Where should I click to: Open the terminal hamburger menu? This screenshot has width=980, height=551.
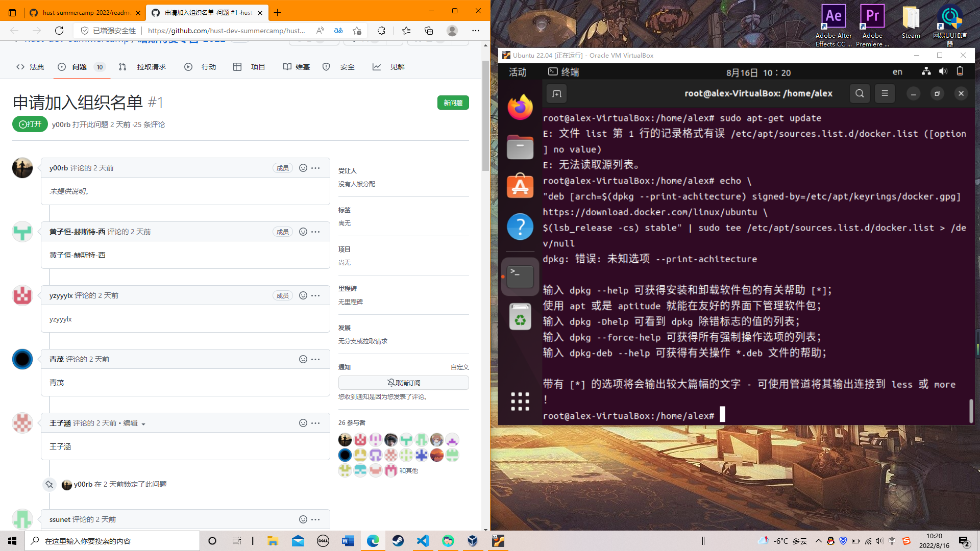[885, 93]
